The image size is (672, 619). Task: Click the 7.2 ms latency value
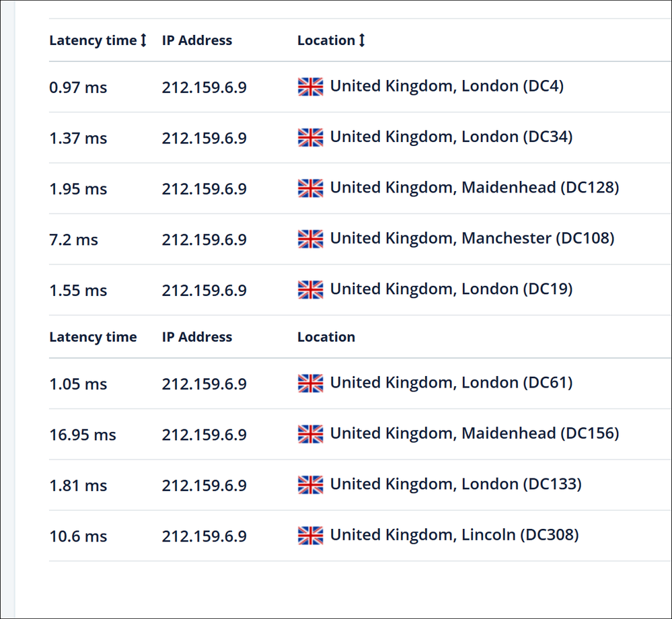pos(73,240)
